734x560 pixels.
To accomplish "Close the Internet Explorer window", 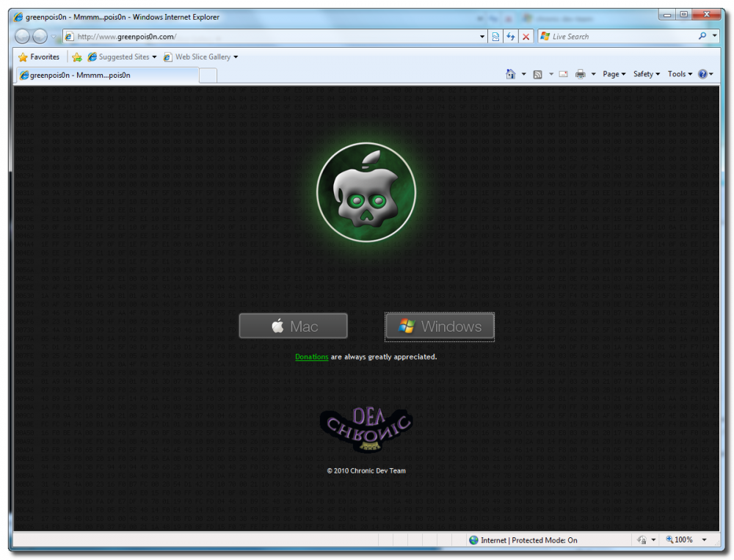I will [707, 15].
